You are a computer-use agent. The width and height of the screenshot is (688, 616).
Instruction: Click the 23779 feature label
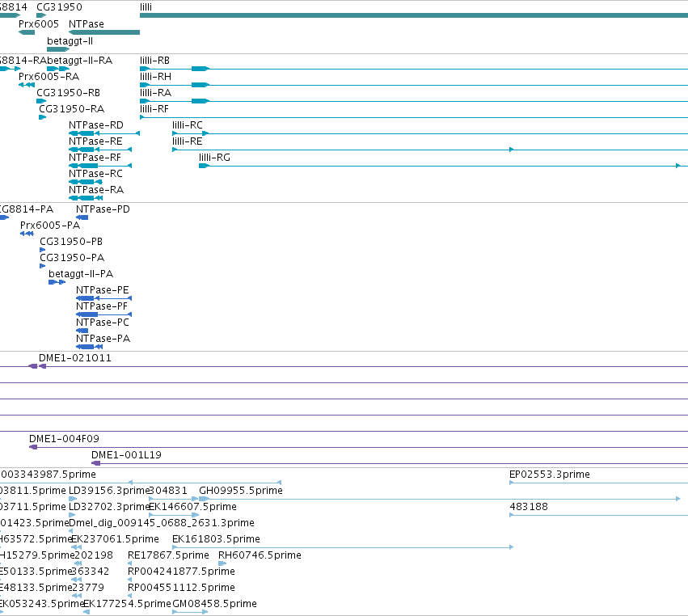[88, 588]
